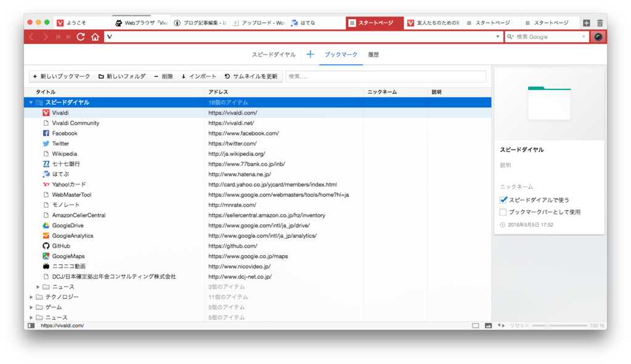Reload the current page
The height and width of the screenshot is (364, 631).
[x=81, y=36]
